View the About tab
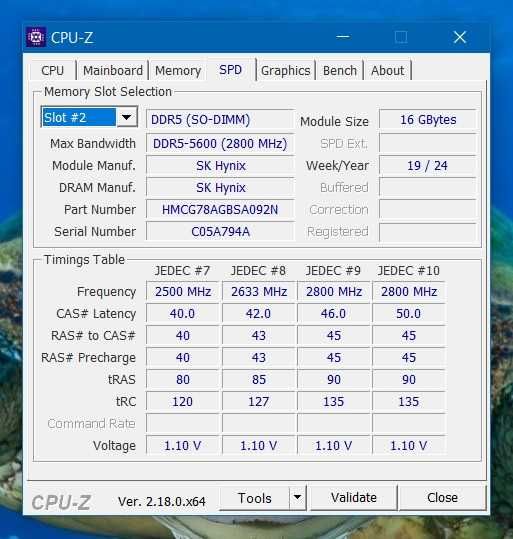The height and width of the screenshot is (539, 513). (x=388, y=70)
